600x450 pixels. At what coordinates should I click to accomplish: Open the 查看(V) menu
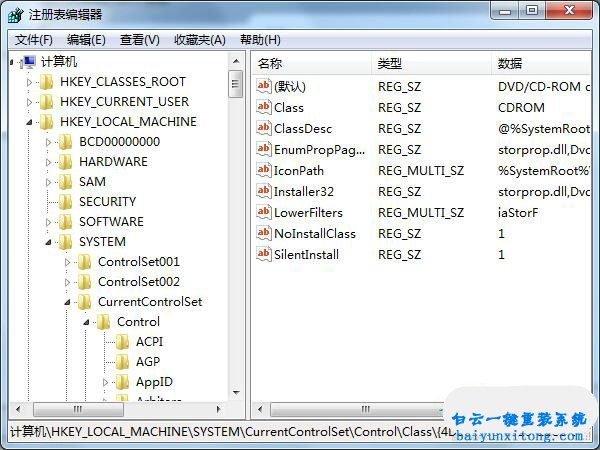click(139, 40)
